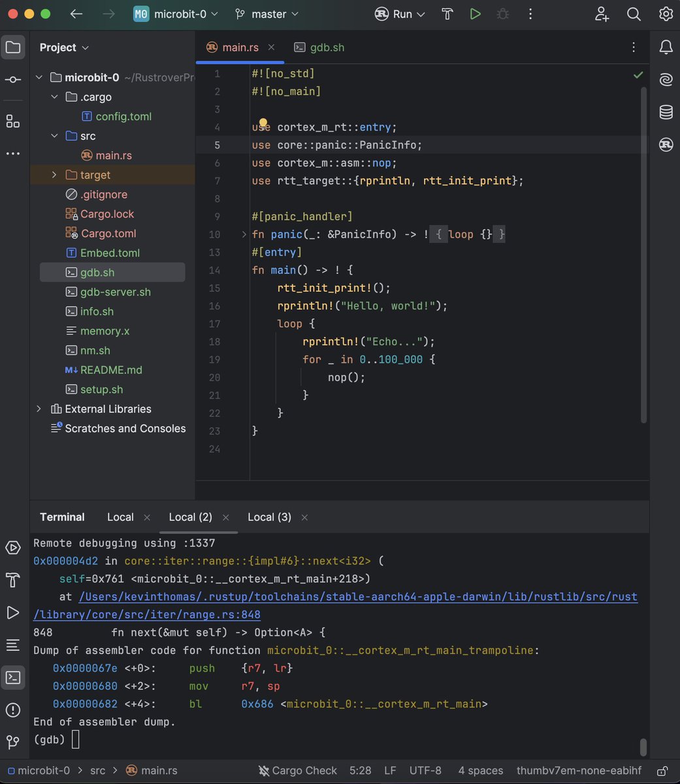
Task: Open Search Everywhere magnifier
Action: 634,14
